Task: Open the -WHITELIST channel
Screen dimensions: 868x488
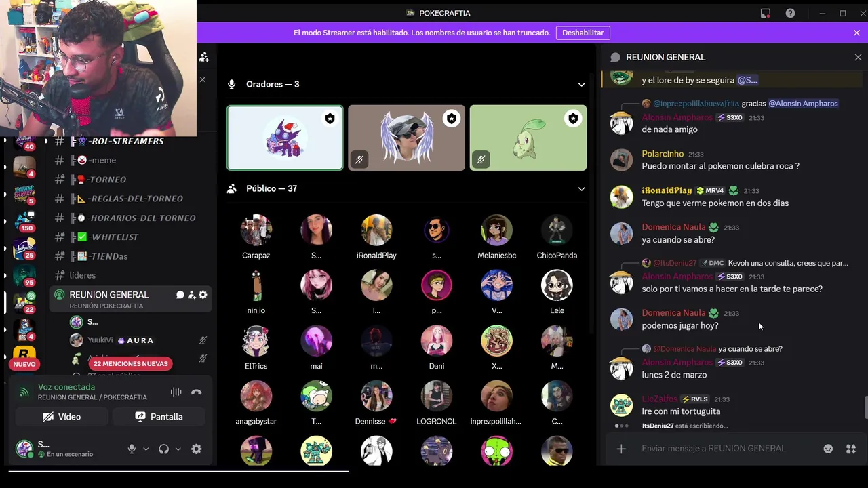Action: [129, 237]
